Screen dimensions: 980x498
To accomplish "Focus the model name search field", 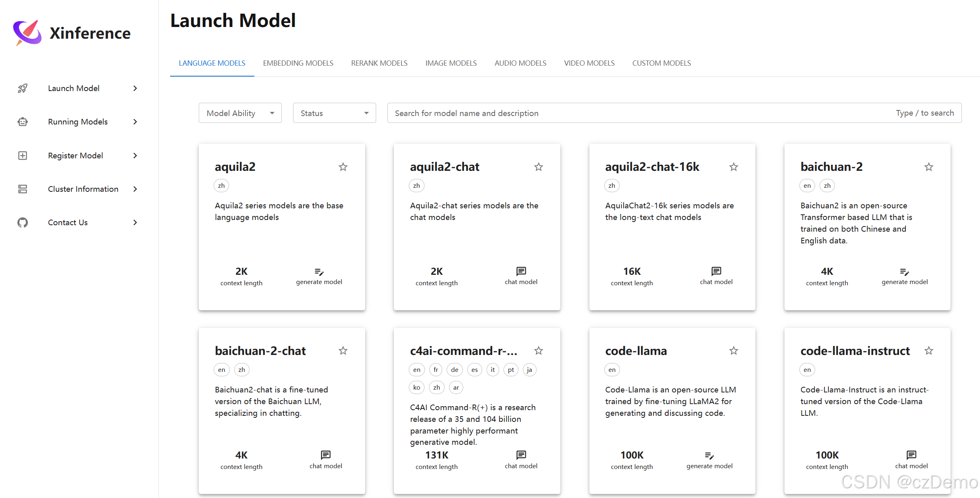I will pyautogui.click(x=674, y=113).
